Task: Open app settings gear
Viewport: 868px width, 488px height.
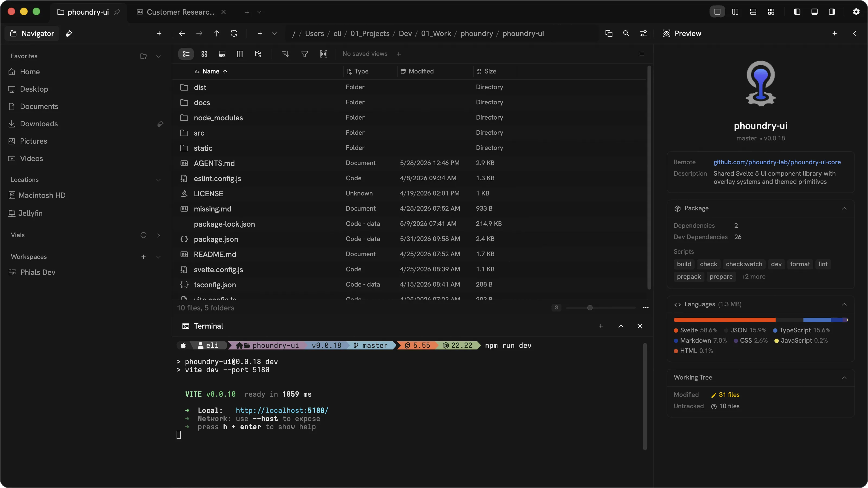Action: point(856,12)
